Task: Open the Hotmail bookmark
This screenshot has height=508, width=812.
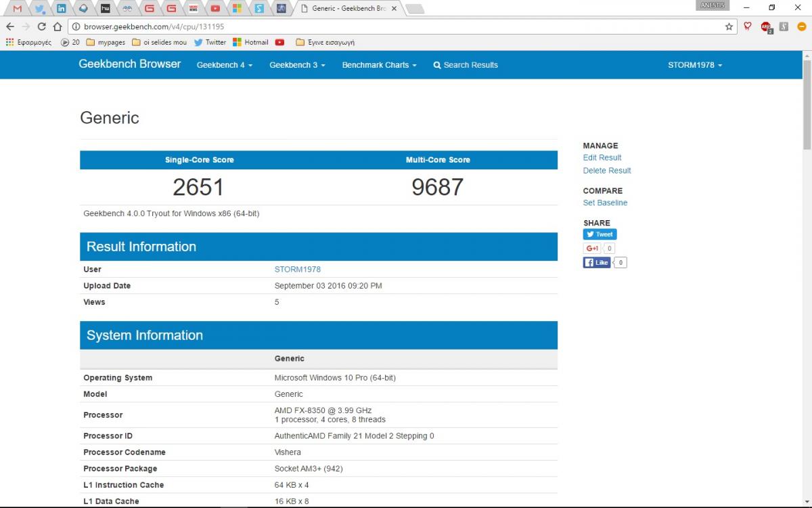Action: (x=250, y=42)
